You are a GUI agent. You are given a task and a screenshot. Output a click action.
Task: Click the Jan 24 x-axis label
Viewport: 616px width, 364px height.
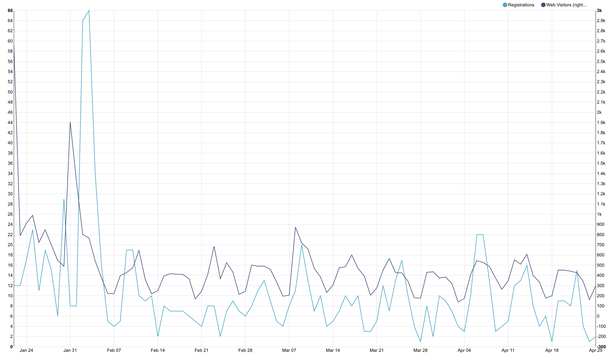[x=26, y=350]
